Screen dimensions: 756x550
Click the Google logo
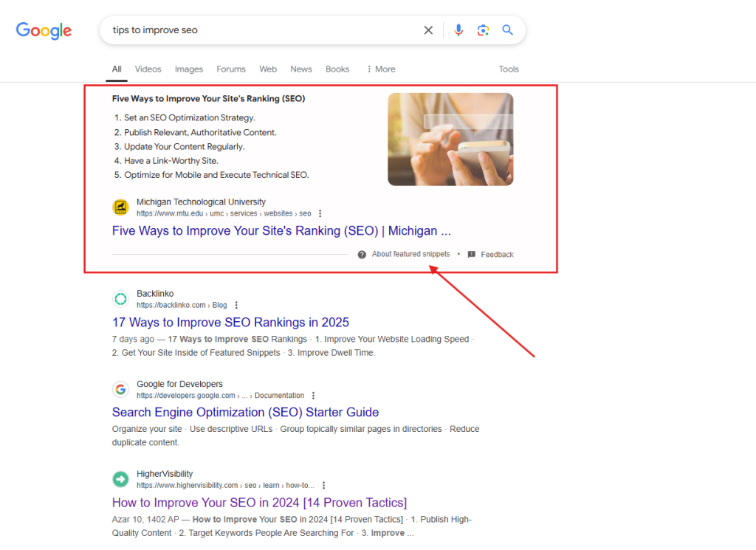tap(44, 30)
